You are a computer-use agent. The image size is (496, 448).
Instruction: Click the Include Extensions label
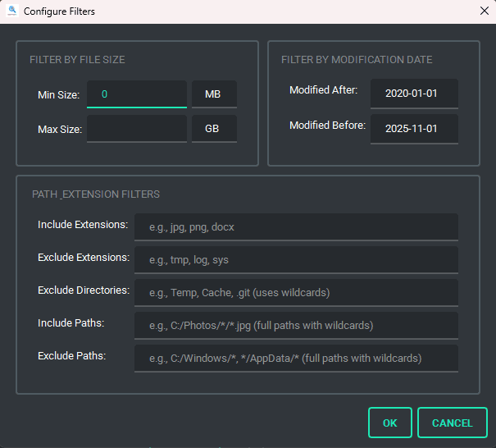point(83,225)
